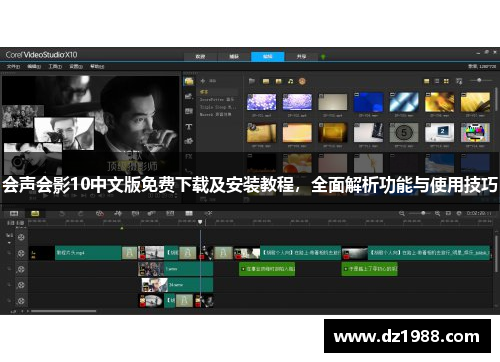Image resolution: width=500 pixels, height=362 pixels.
Task: Open the Record/Capture option reel icon
Action: point(100,213)
